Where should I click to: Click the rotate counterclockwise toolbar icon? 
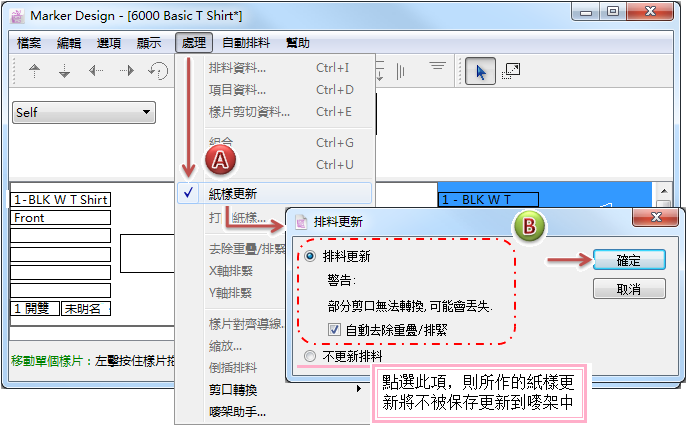(158, 70)
